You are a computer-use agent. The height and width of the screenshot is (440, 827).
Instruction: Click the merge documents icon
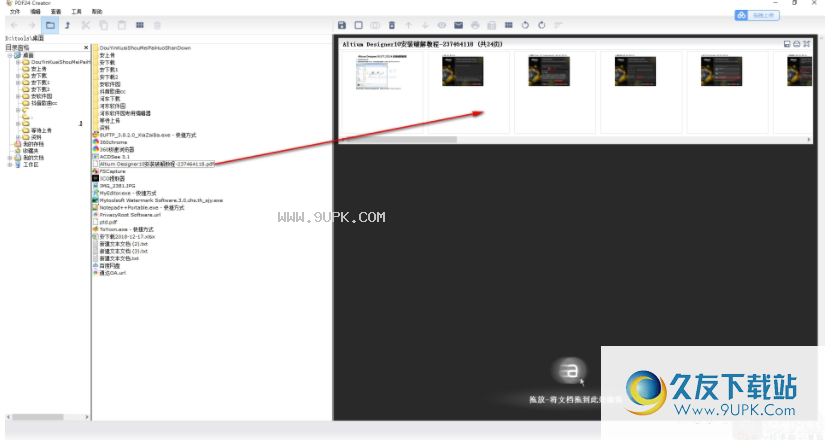click(375, 25)
